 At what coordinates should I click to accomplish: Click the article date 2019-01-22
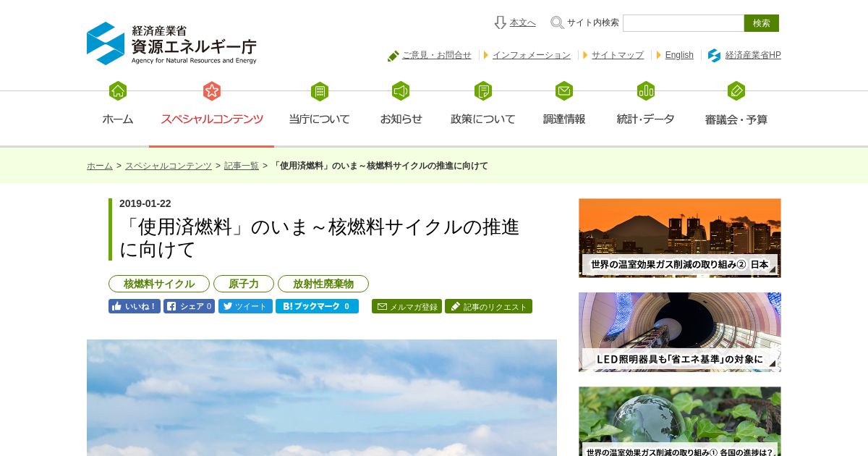[145, 203]
